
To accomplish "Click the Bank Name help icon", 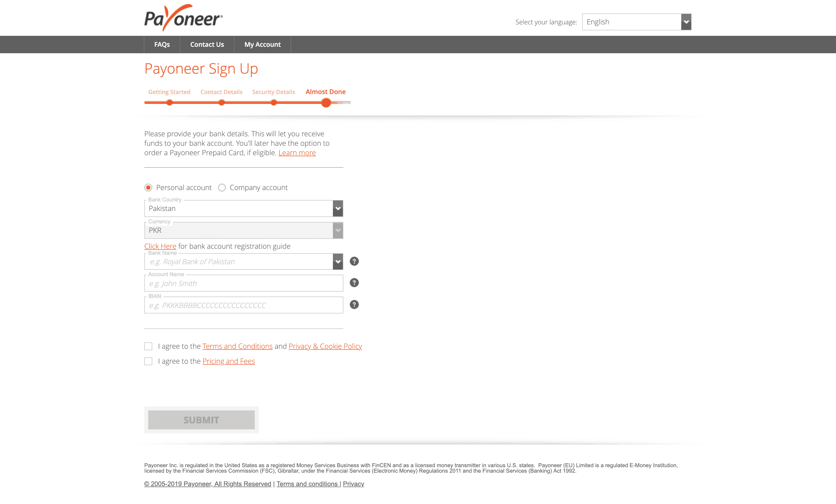I will 353,261.
